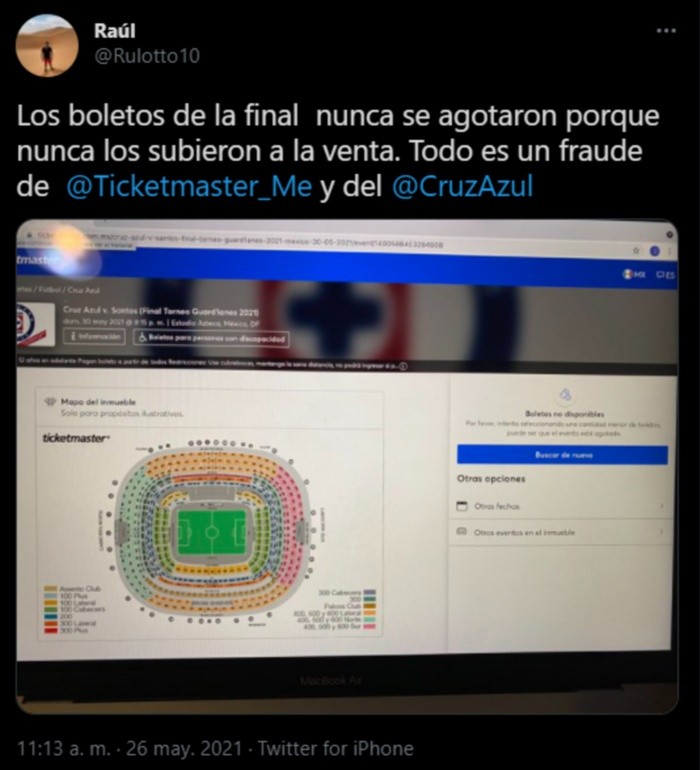The height and width of the screenshot is (770, 700).
Task: Click the green field on the stadium map
Action: point(212,532)
